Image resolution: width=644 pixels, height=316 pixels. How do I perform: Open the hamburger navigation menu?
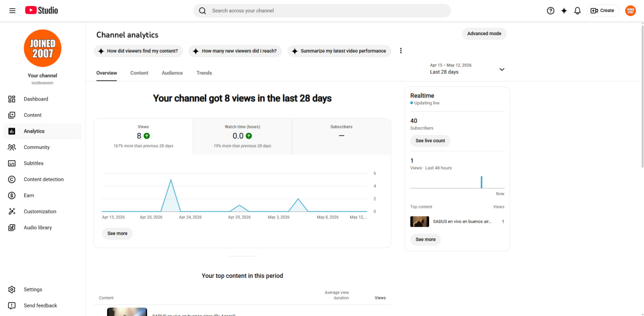point(13,11)
